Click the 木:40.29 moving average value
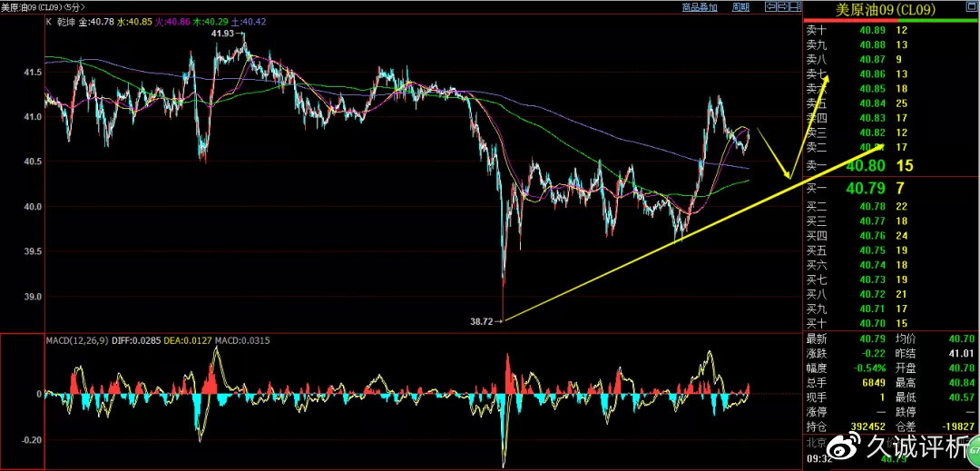The width and height of the screenshot is (980, 471). click(x=211, y=21)
